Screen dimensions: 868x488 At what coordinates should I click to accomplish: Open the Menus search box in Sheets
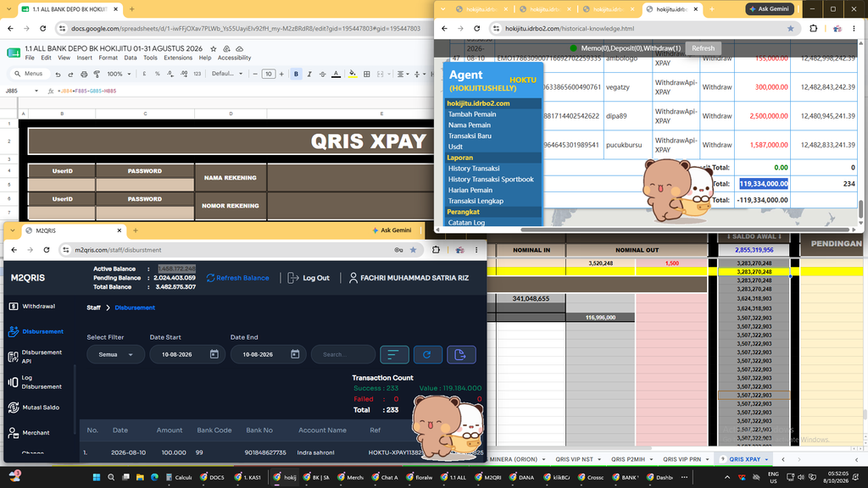click(x=29, y=75)
